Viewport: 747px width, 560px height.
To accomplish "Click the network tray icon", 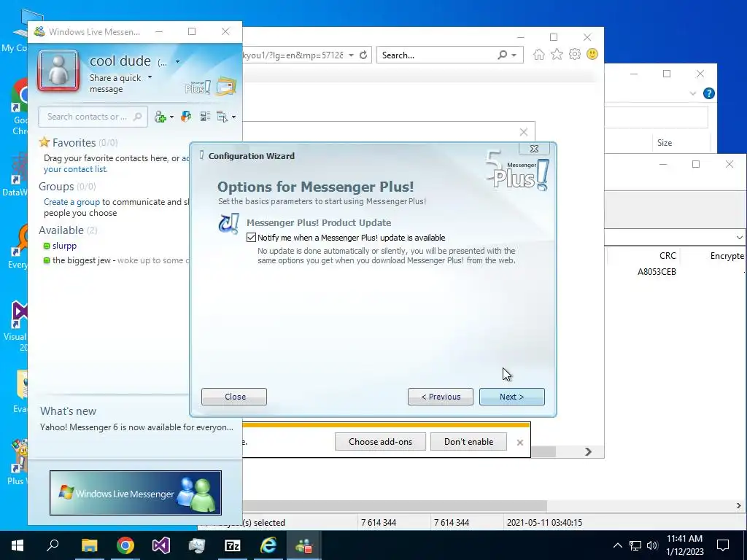I will [635, 545].
